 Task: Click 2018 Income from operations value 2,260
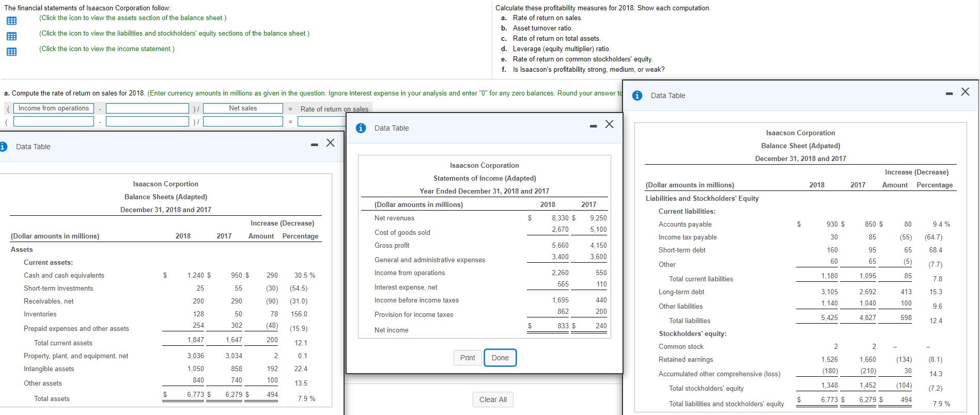point(560,273)
